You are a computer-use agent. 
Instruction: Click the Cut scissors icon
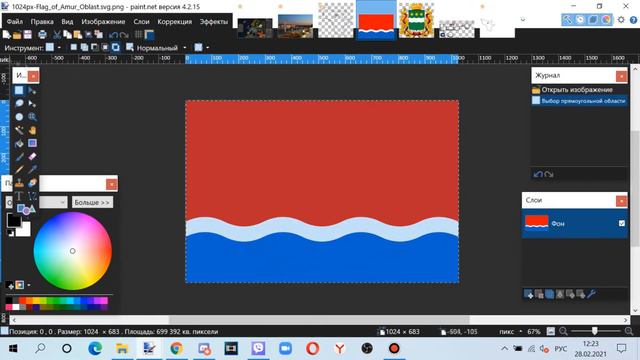(x=57, y=35)
